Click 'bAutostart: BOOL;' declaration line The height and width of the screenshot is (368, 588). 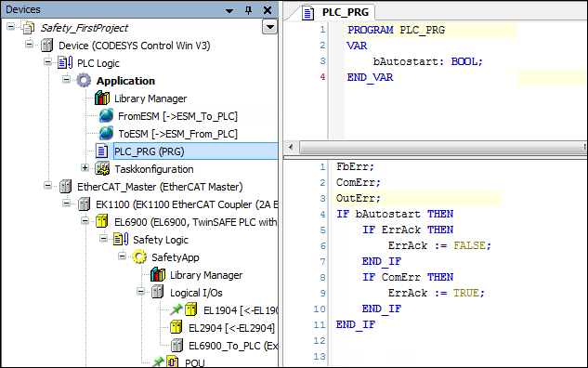point(427,61)
